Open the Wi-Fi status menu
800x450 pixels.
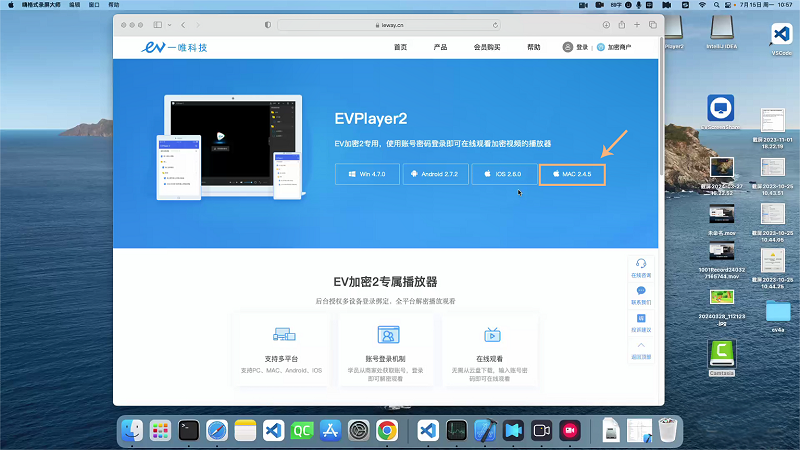click(x=702, y=5)
